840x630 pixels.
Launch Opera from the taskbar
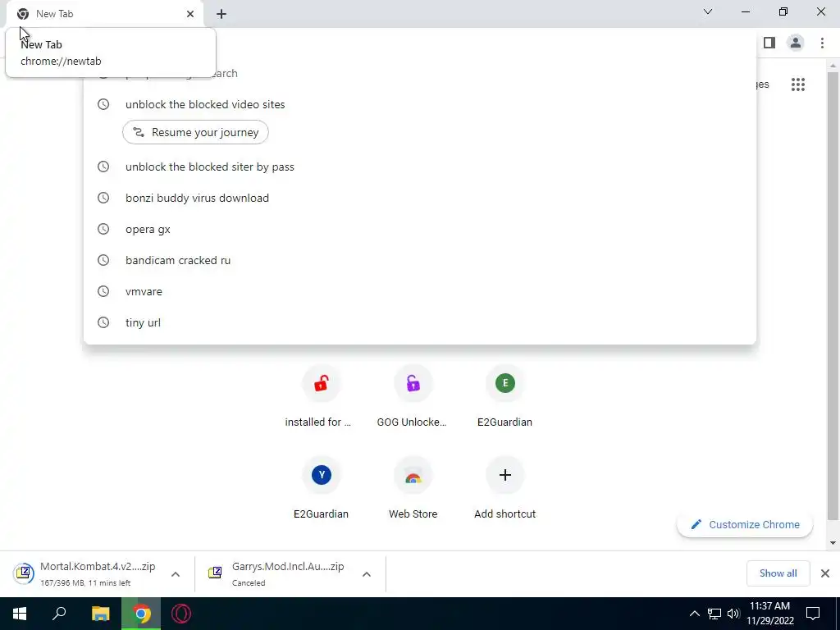[181, 614]
